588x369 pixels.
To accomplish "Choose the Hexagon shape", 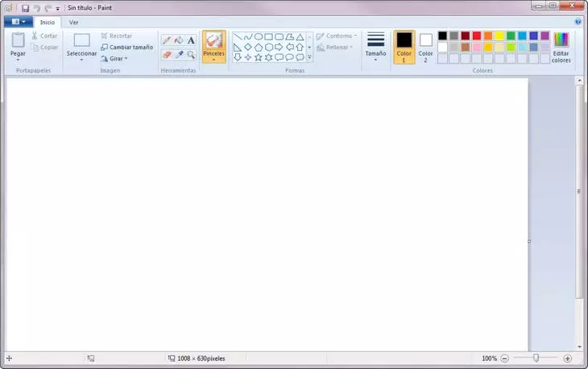I will [x=268, y=48].
